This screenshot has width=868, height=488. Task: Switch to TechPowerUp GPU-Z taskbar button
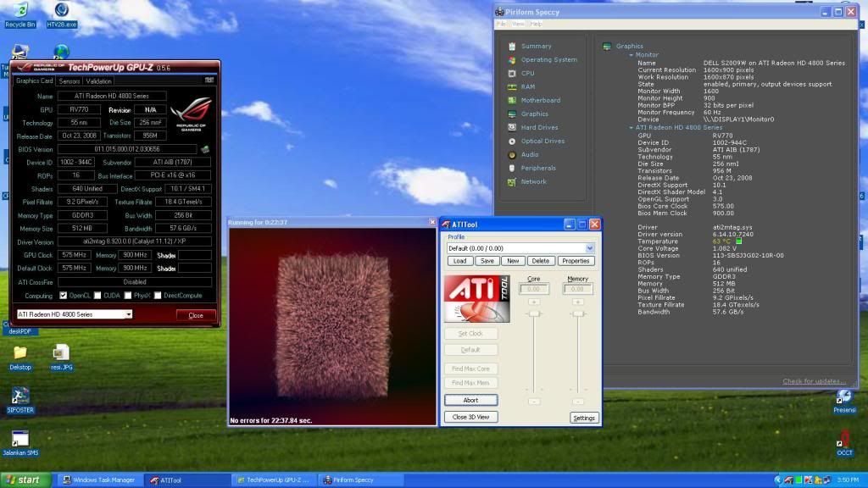[x=274, y=480]
